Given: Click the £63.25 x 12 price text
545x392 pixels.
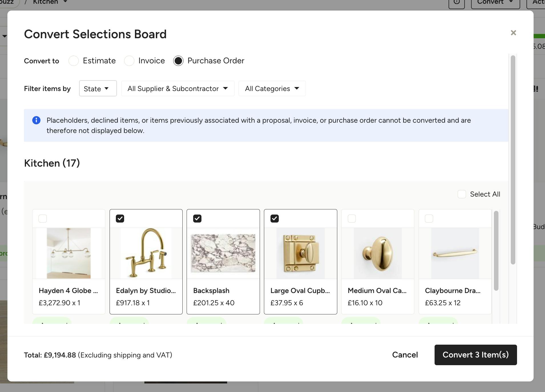Looking at the screenshot, I should tap(443, 303).
